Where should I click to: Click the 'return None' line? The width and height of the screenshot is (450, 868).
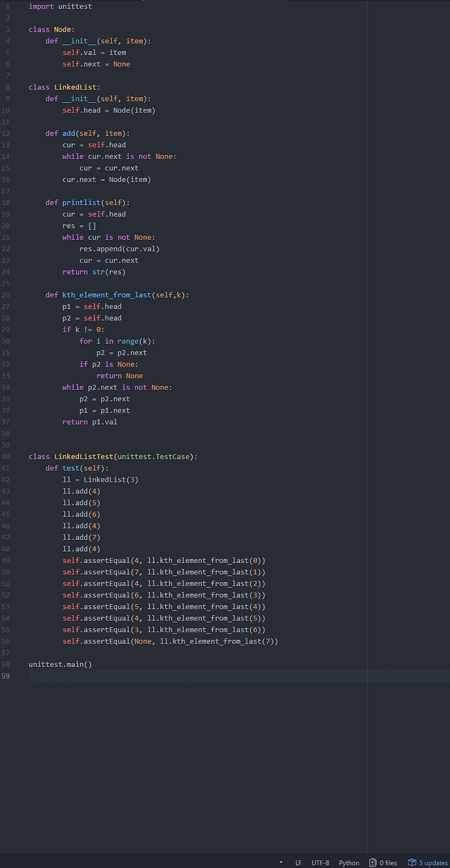(x=119, y=376)
